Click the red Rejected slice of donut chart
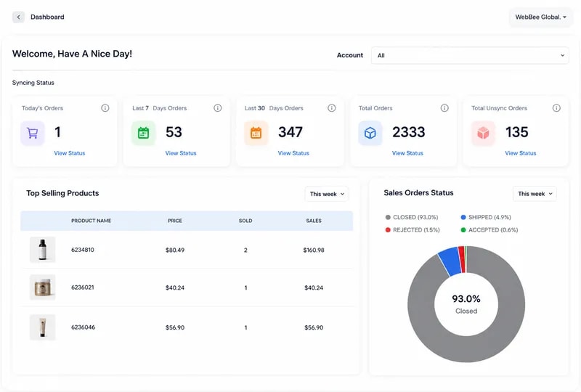The height and width of the screenshot is (392, 581). point(462,259)
